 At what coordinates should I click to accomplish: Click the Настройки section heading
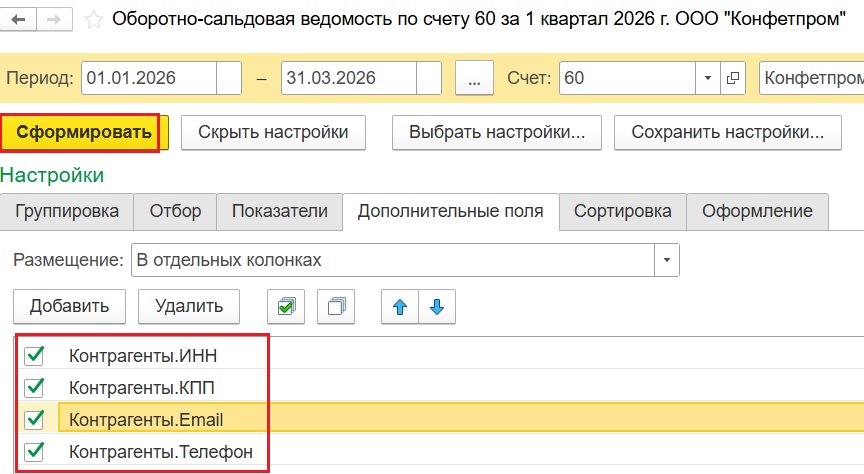coord(52,175)
